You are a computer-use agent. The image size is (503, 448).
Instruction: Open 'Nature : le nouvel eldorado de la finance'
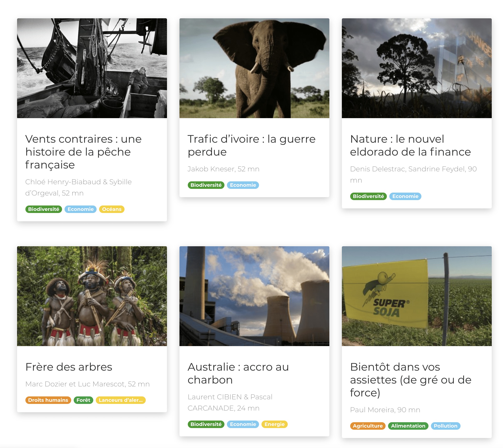[410, 145]
